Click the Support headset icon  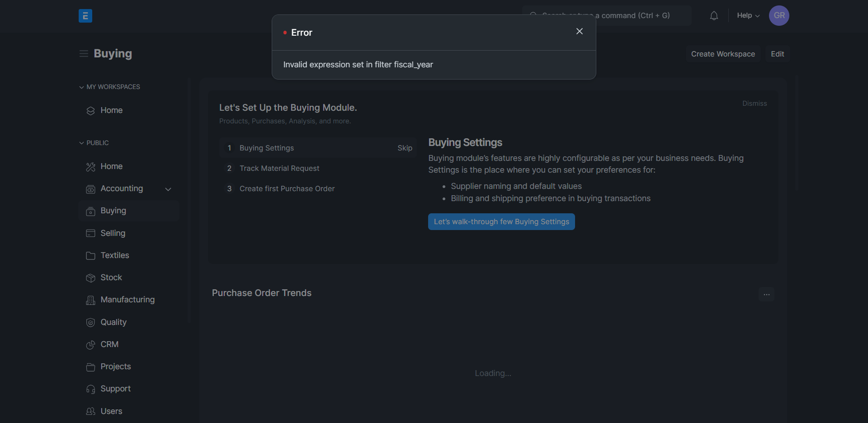[x=90, y=389]
